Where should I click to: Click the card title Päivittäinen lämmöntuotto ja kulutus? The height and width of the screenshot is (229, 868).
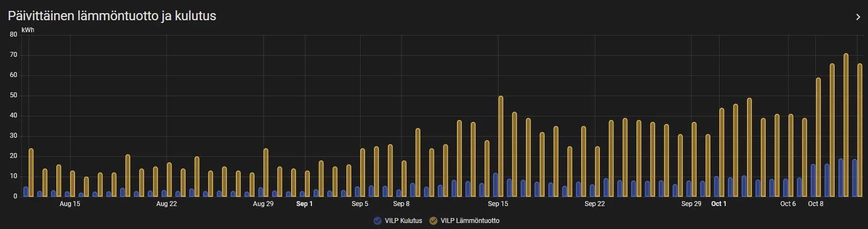(112, 16)
